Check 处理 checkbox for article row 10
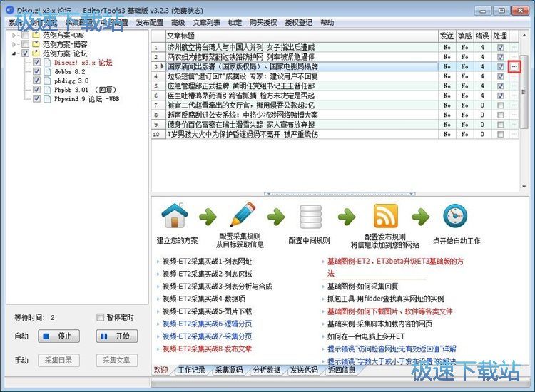535x392 pixels. coord(500,134)
